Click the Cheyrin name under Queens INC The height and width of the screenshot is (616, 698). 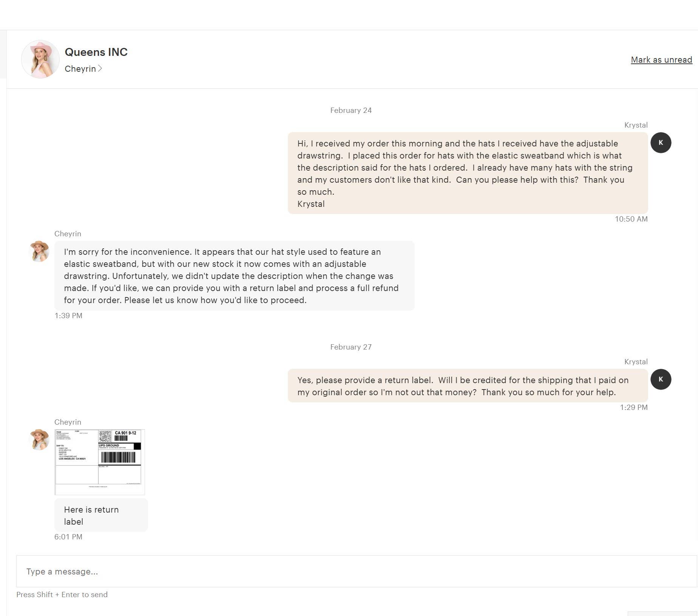[x=80, y=69]
